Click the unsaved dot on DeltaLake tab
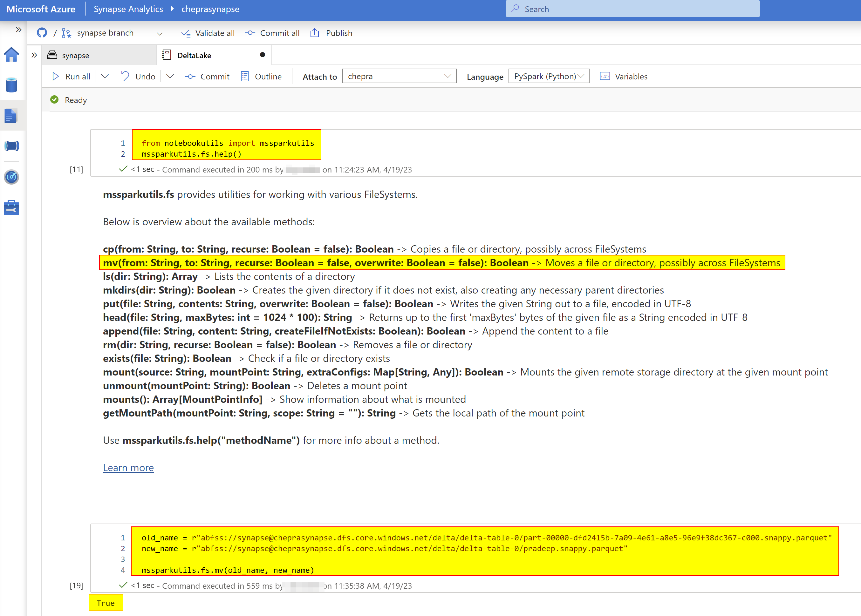861x616 pixels. pyautogui.click(x=262, y=55)
